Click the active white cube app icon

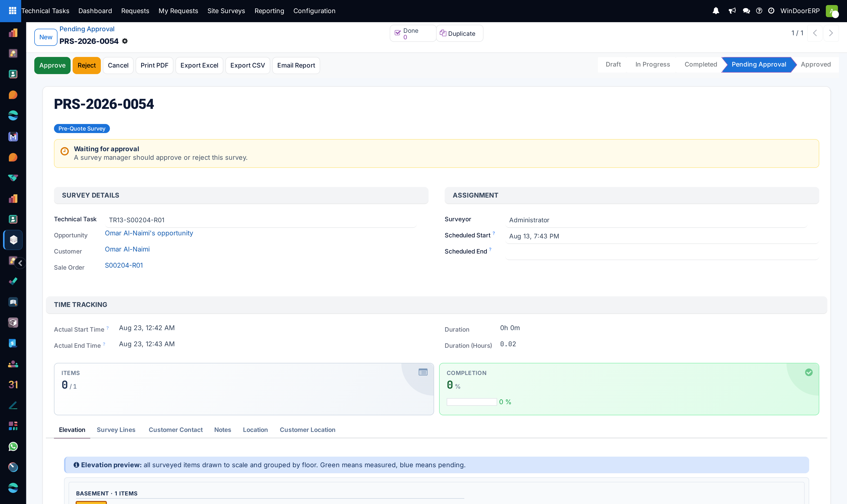tap(13, 240)
